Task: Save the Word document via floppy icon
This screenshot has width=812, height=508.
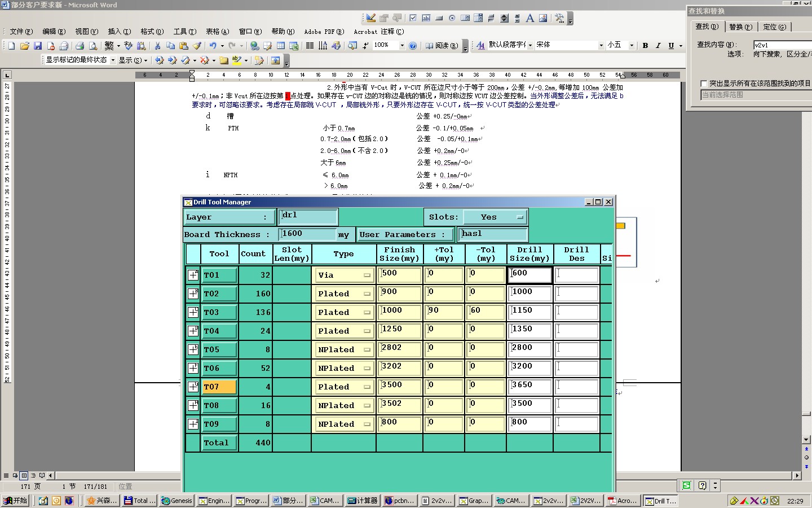Action: [x=38, y=46]
